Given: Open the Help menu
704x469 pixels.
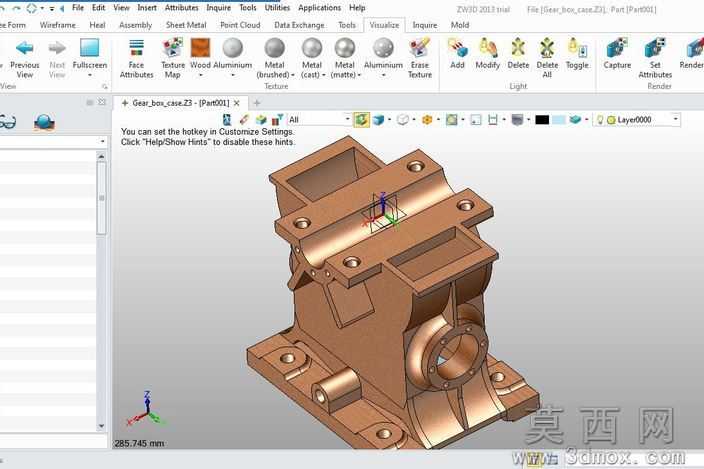Looking at the screenshot, I should (357, 8).
